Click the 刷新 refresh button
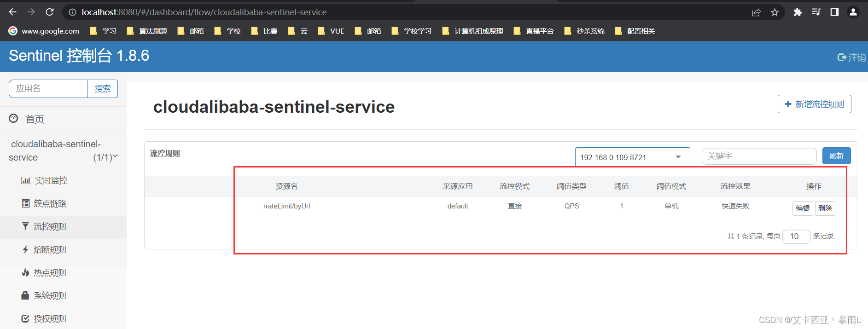 836,156
